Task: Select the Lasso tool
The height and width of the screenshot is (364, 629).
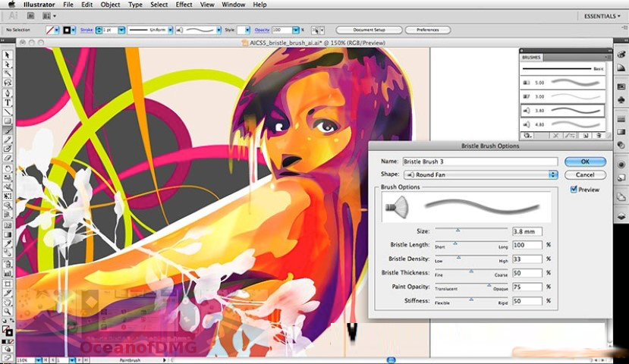Action: pos(8,83)
